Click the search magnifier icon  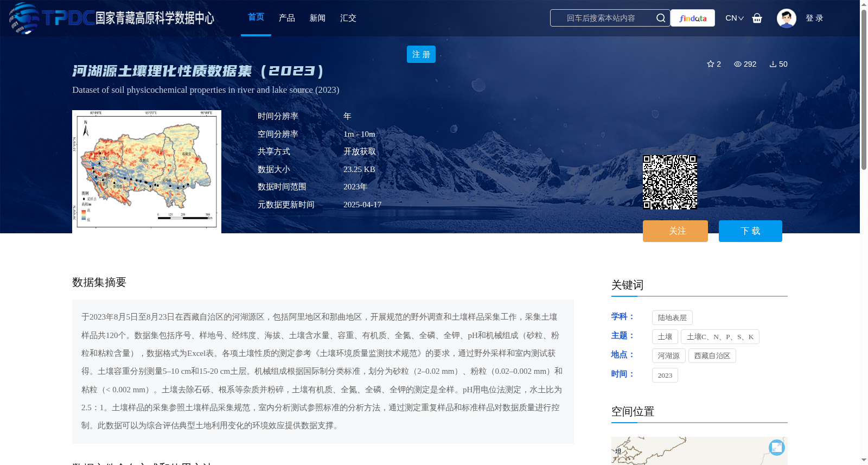click(x=660, y=18)
